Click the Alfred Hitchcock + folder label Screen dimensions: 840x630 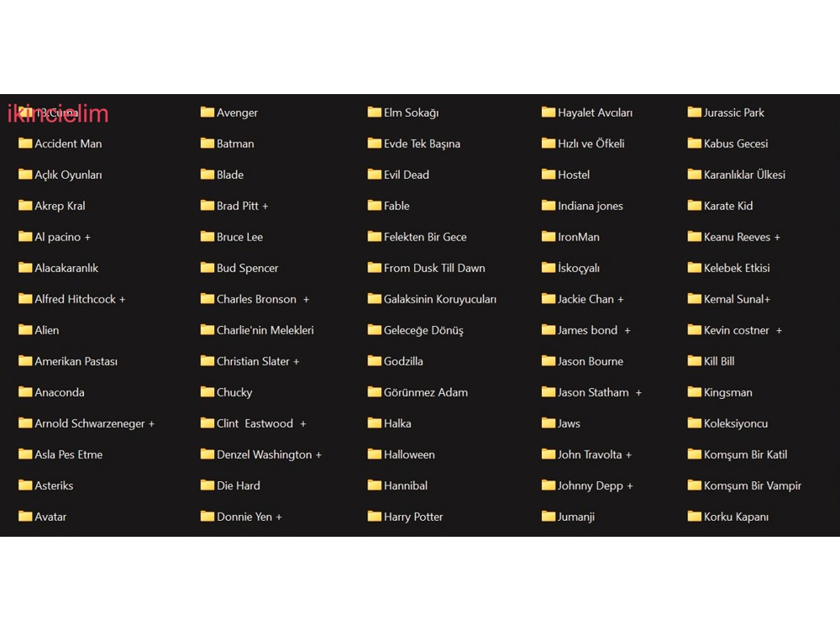coord(80,299)
